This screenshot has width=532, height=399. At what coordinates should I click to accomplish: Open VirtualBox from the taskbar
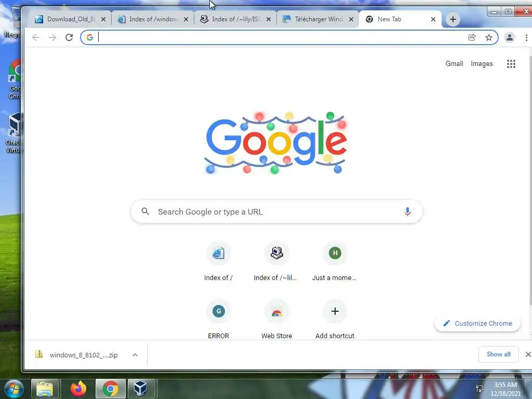140,389
